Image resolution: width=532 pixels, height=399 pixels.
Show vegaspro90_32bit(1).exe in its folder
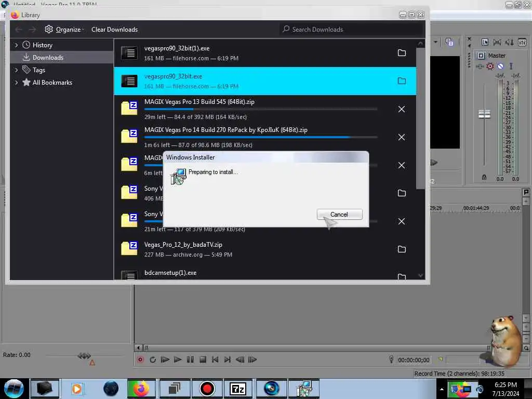point(402,52)
